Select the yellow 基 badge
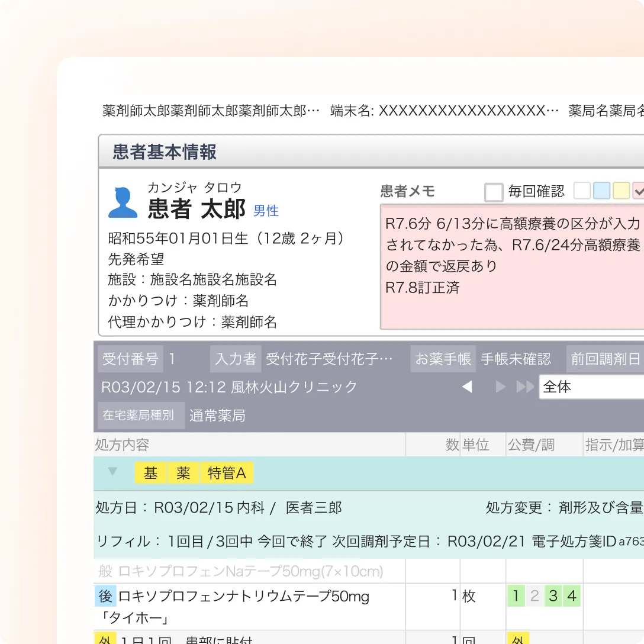This screenshot has width=644, height=644. (150, 473)
